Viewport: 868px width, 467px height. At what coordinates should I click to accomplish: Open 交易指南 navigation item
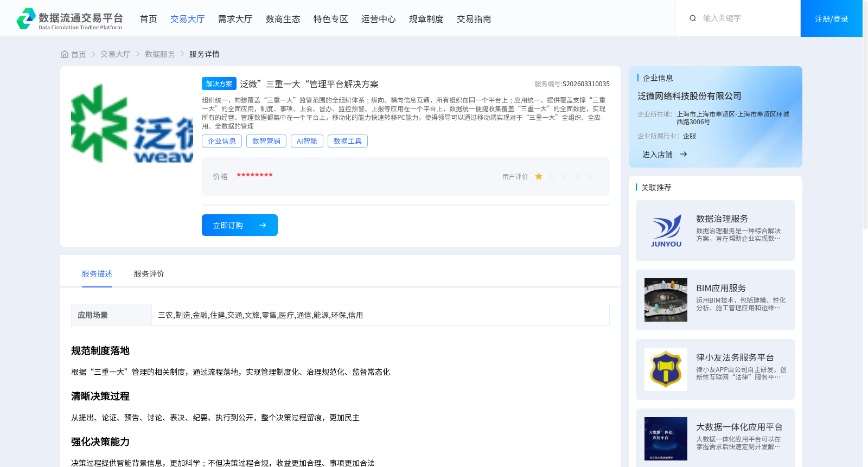[474, 19]
